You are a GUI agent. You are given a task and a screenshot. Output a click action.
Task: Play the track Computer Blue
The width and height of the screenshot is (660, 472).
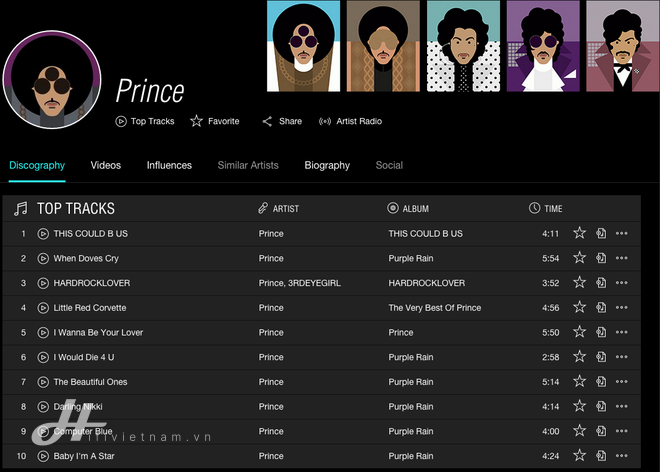coord(43,432)
